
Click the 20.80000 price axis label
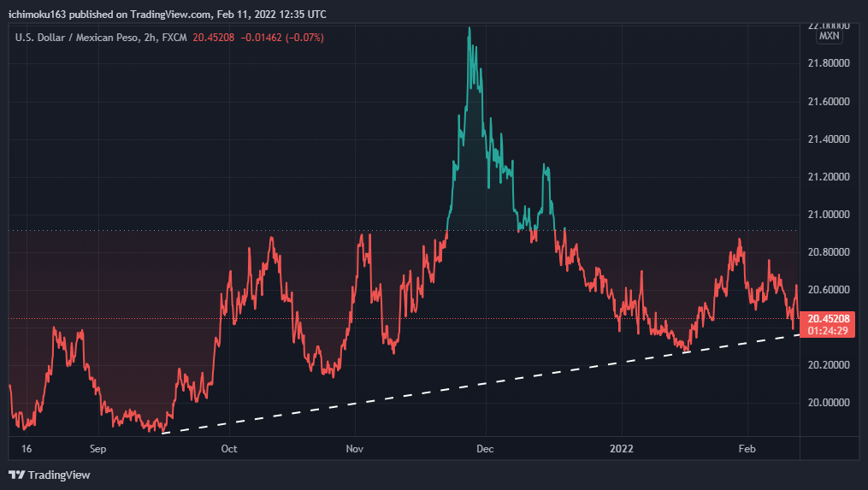829,252
